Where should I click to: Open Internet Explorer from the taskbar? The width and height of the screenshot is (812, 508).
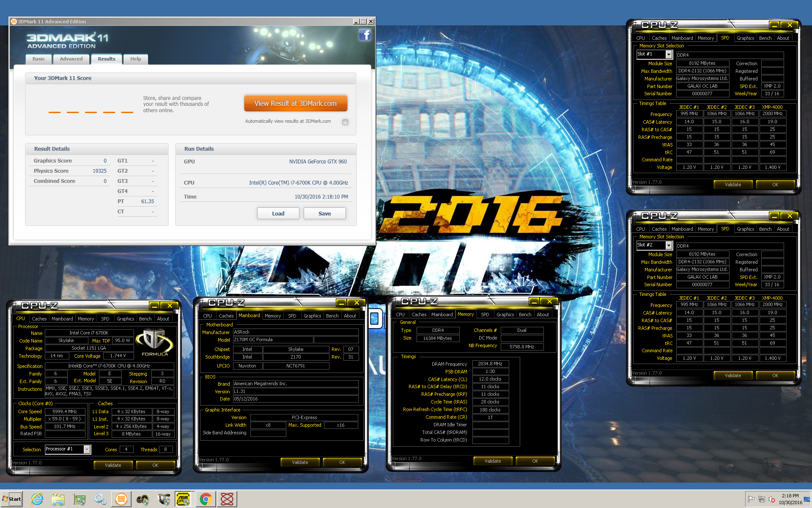coord(37,499)
